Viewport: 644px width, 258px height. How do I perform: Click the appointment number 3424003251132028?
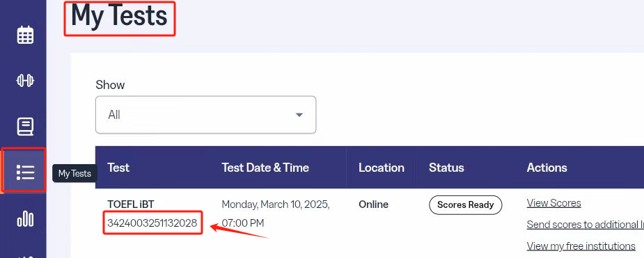pyautogui.click(x=152, y=223)
